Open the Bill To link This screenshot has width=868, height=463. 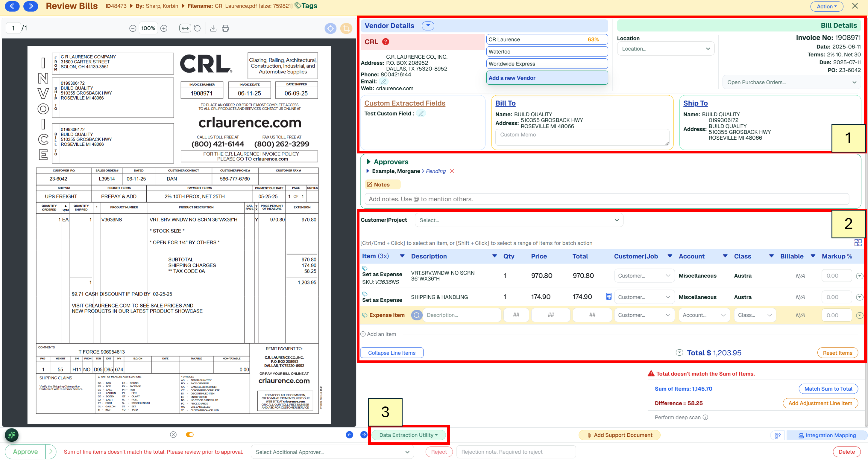click(x=506, y=103)
